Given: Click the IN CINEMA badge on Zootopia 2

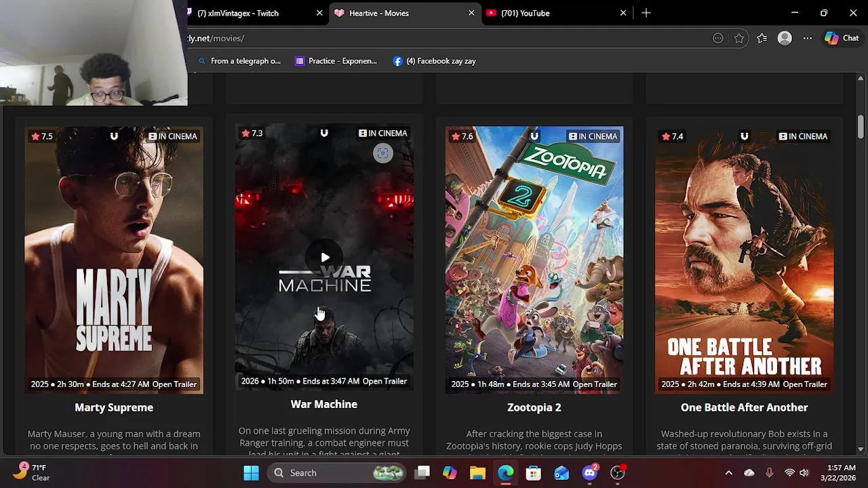Looking at the screenshot, I should tap(593, 136).
